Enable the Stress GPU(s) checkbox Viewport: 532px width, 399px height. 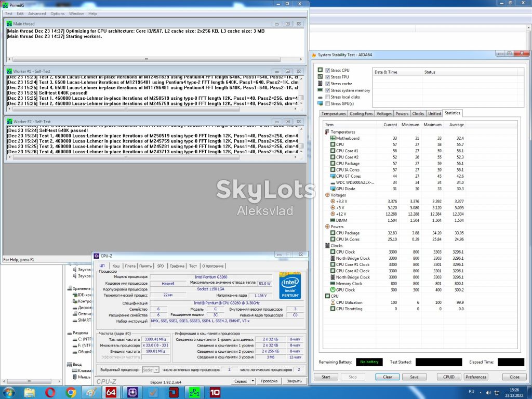pyautogui.click(x=327, y=103)
